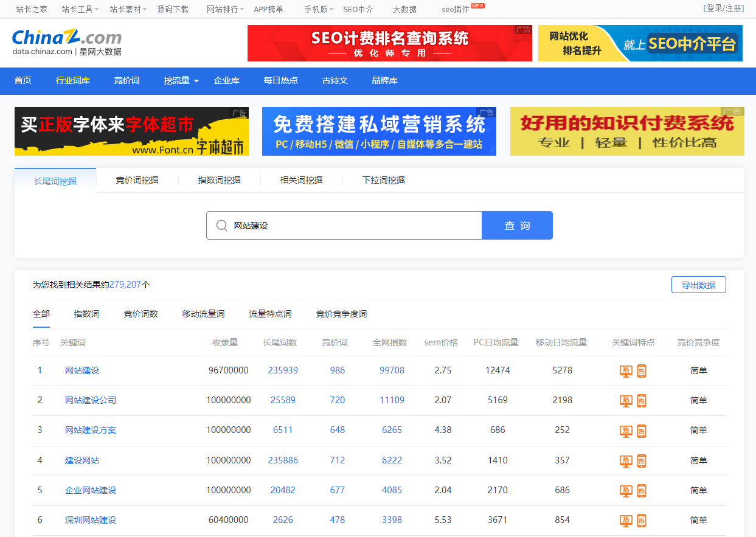Click mobile hot icon in 深圳网站建设 row

[641, 520]
